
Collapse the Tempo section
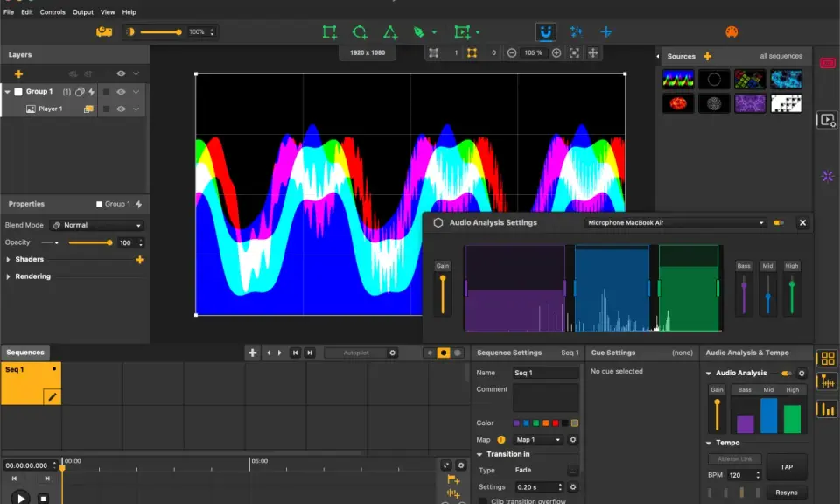pyautogui.click(x=709, y=443)
